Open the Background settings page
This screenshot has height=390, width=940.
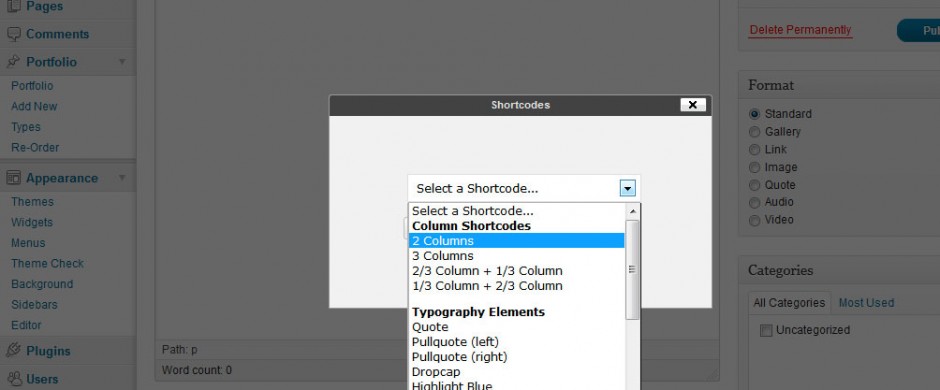[42, 284]
